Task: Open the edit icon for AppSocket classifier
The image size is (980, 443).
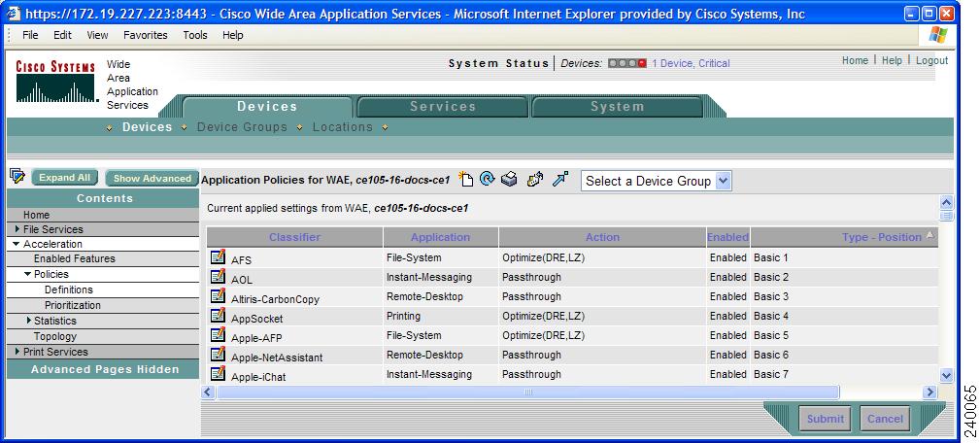Action: coord(218,316)
